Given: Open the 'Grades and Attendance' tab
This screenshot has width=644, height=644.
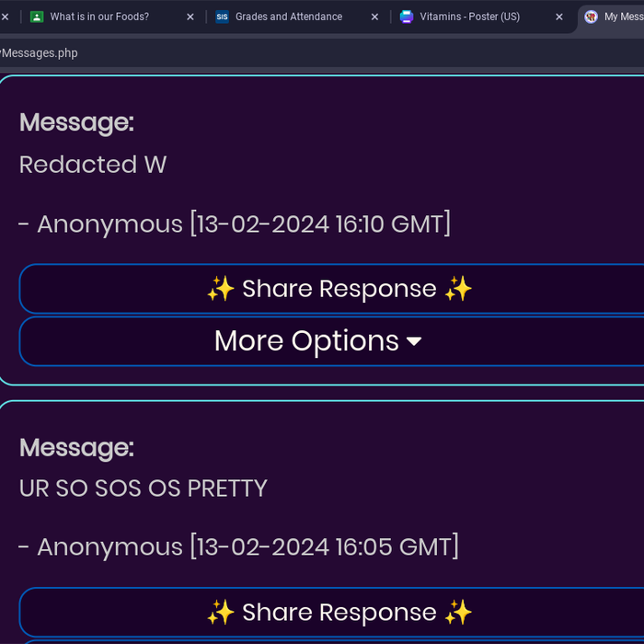Looking at the screenshot, I should (289, 17).
